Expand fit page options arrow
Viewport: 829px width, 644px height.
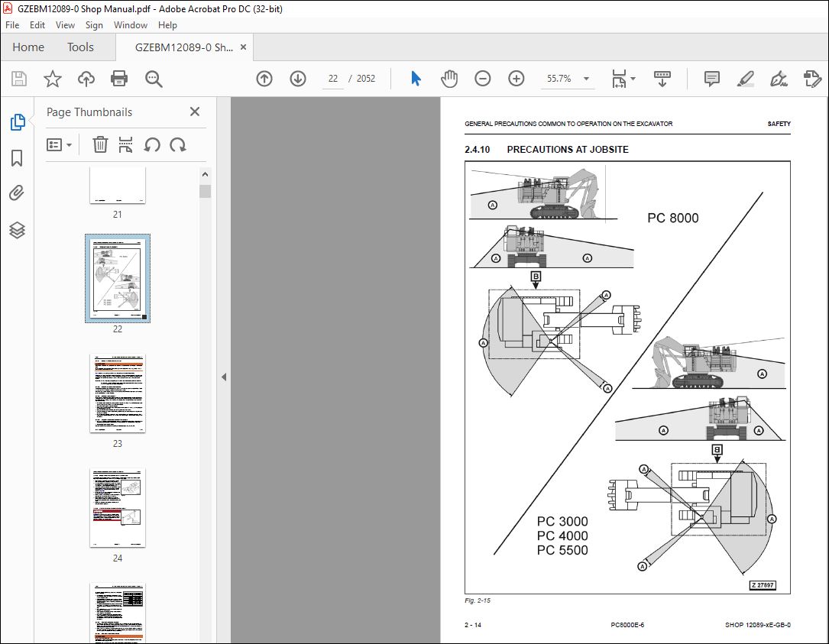pos(633,79)
